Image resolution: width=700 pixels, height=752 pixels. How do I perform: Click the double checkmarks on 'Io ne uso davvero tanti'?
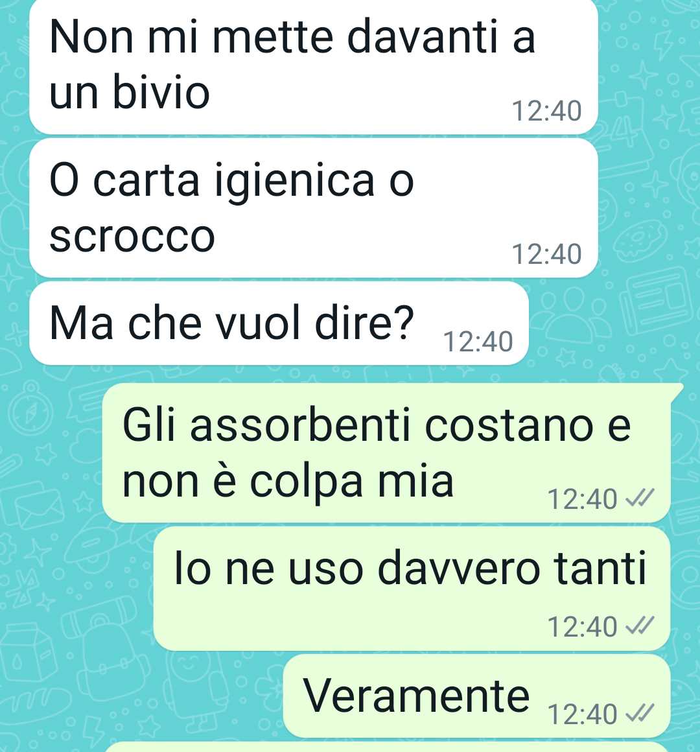[x=640, y=626]
